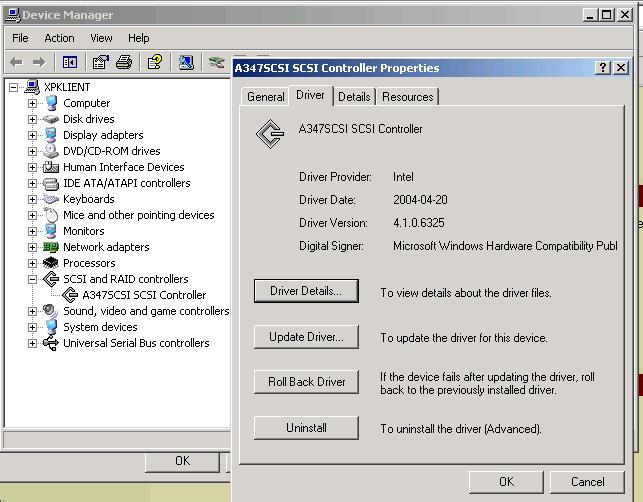
Task: Click the A347SCSI device icon in dialog
Action: [x=270, y=134]
